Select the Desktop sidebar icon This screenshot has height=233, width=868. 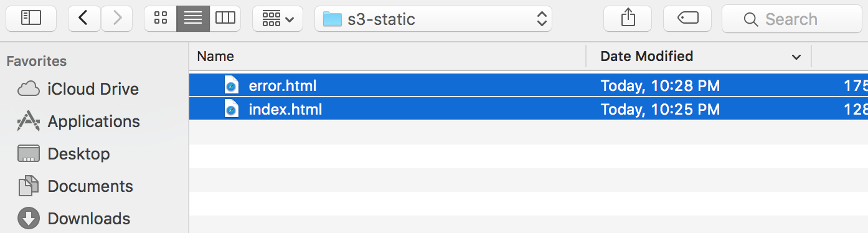click(x=29, y=154)
